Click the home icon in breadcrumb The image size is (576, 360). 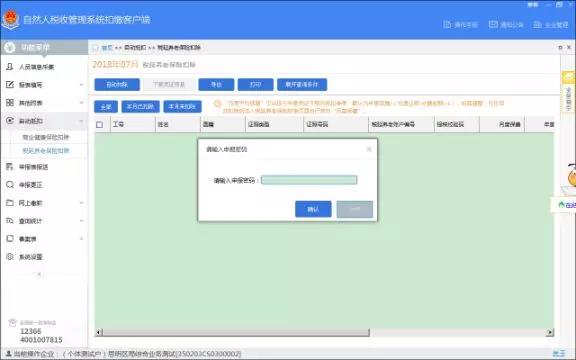pyautogui.click(x=96, y=47)
